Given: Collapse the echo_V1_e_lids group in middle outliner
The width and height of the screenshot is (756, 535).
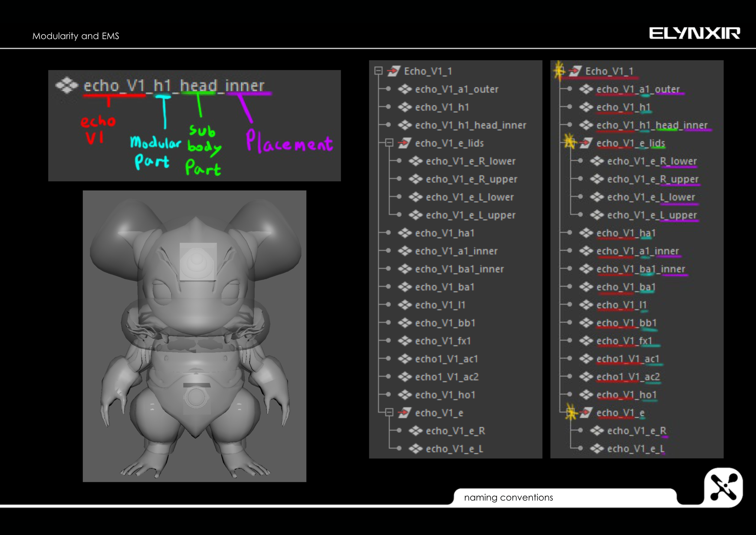Looking at the screenshot, I should [389, 143].
